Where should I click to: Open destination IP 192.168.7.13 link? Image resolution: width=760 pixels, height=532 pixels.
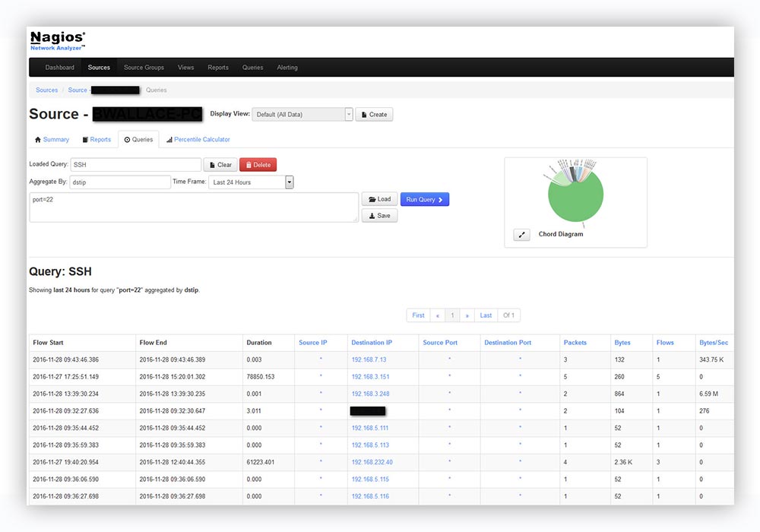pyautogui.click(x=369, y=360)
